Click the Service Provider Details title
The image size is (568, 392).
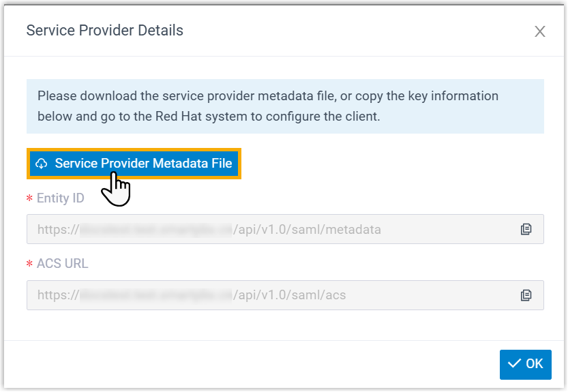[x=104, y=31]
